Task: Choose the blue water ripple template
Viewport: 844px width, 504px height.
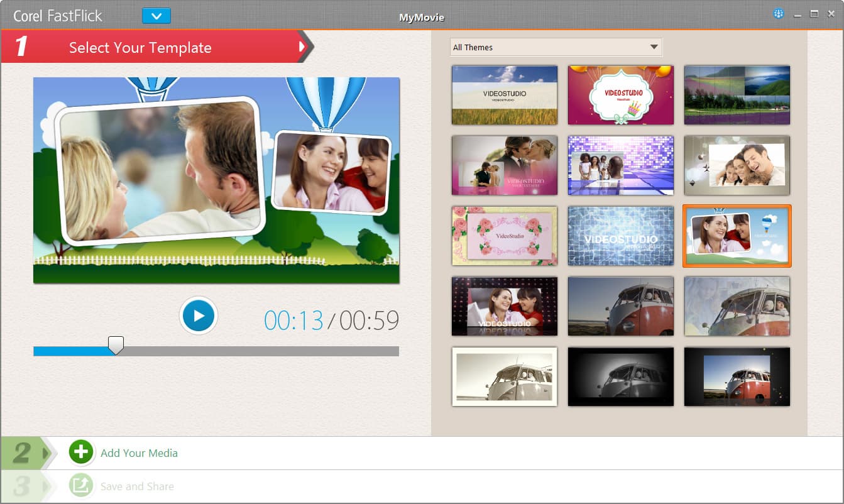Action: 621,236
